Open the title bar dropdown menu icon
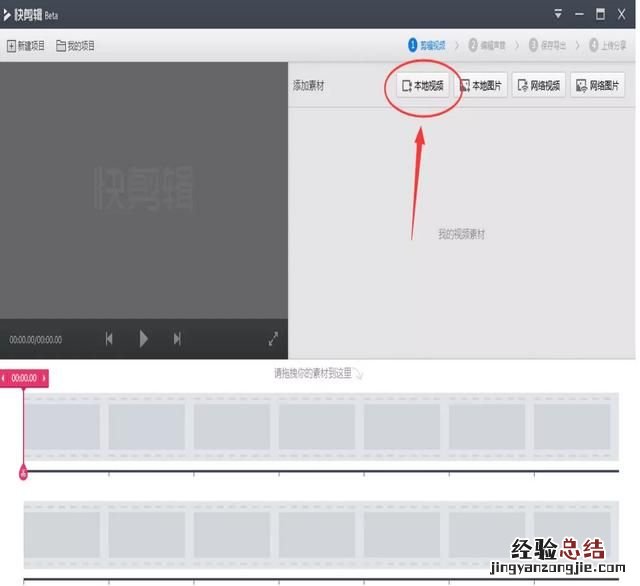 (x=558, y=14)
